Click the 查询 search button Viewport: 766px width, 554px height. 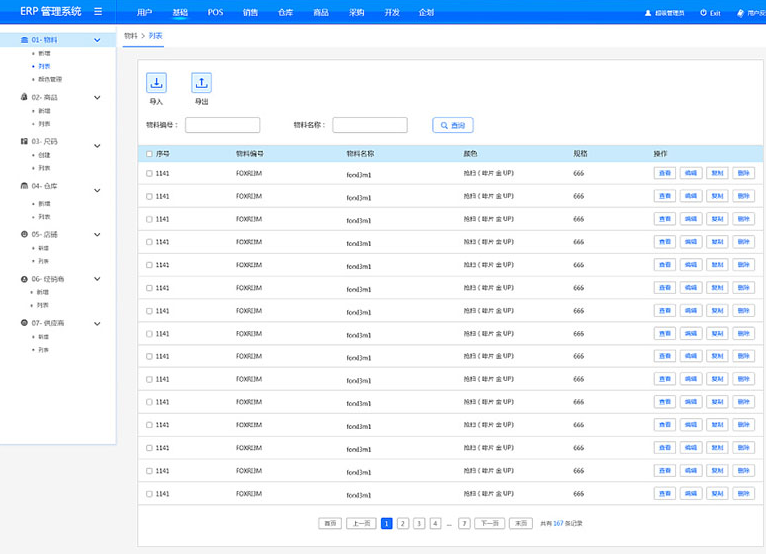pyautogui.click(x=453, y=126)
